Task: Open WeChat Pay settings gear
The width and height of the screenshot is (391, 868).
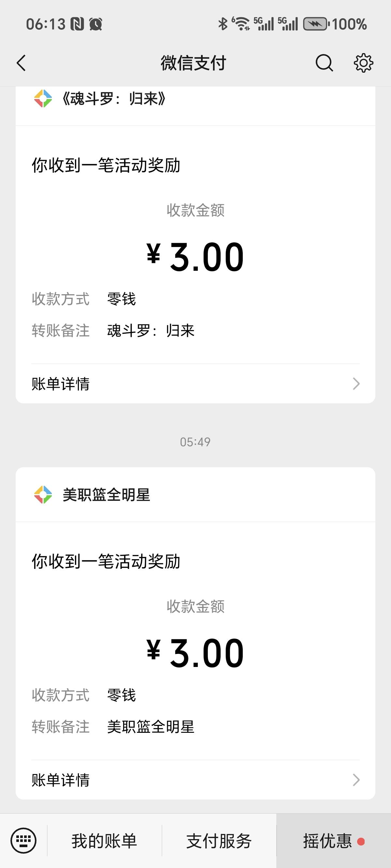Action: click(363, 63)
